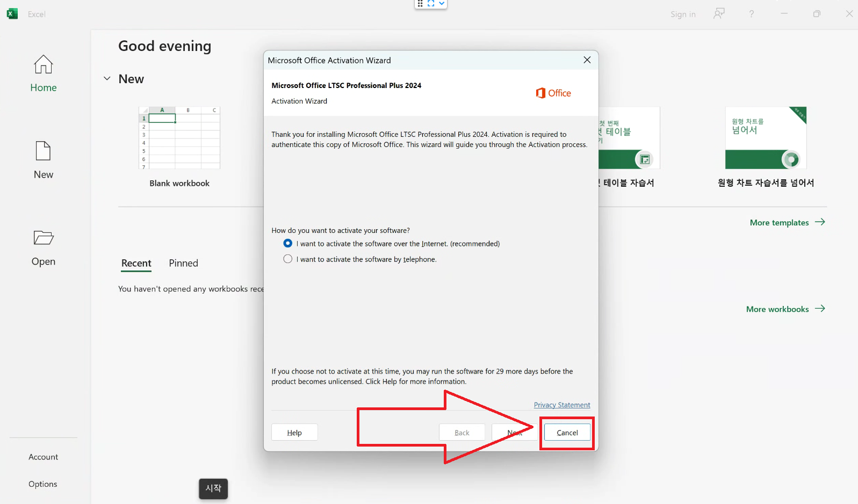The width and height of the screenshot is (858, 504).
Task: Click the 시작 tooltip button
Action: [213, 488]
